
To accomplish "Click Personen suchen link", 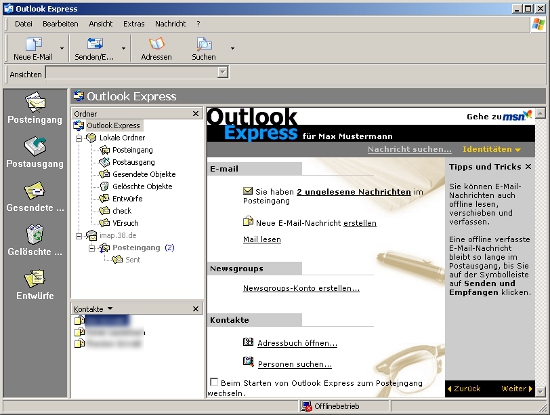I will (x=295, y=364).
